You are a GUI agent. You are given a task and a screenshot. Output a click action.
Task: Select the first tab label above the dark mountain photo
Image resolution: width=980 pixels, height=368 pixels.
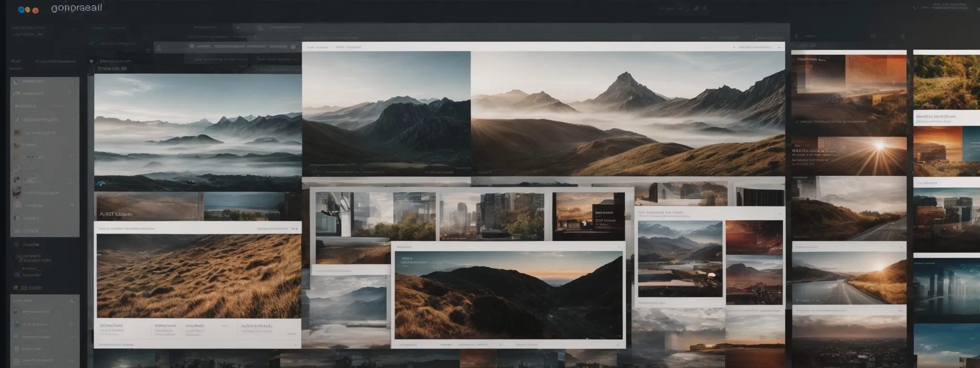coord(317,47)
